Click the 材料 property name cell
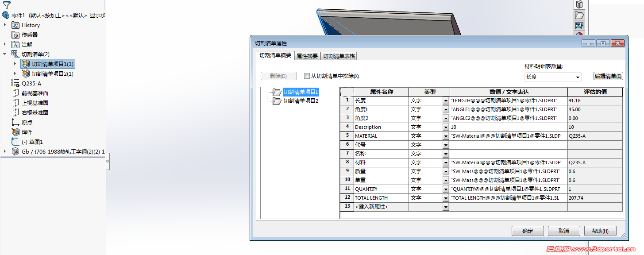The width and height of the screenshot is (644, 255). [x=381, y=162]
